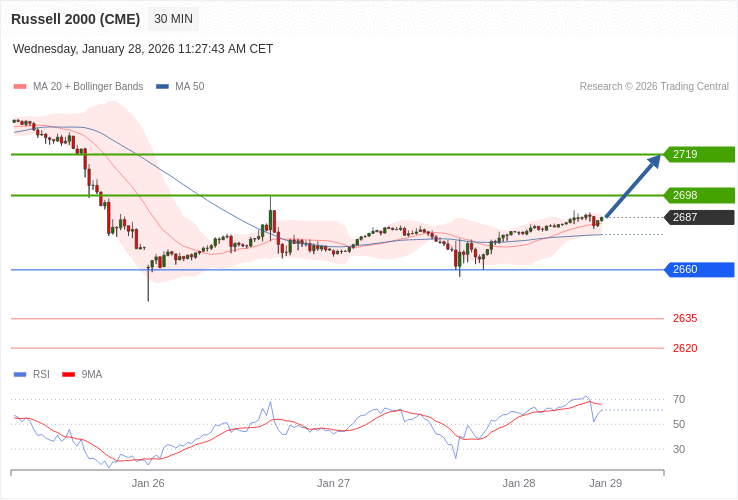Image resolution: width=738 pixels, height=500 pixels.
Task: Click the 2687 black current price tag
Action: click(699, 218)
